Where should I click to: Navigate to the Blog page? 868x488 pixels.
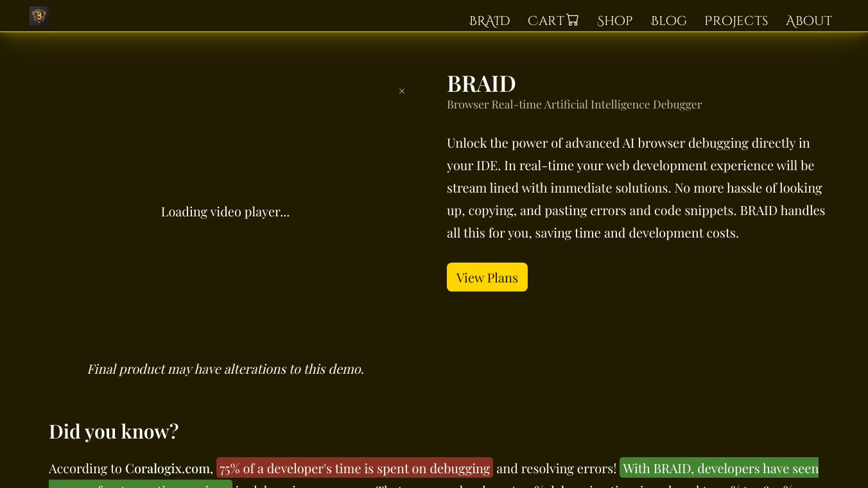coord(668,21)
